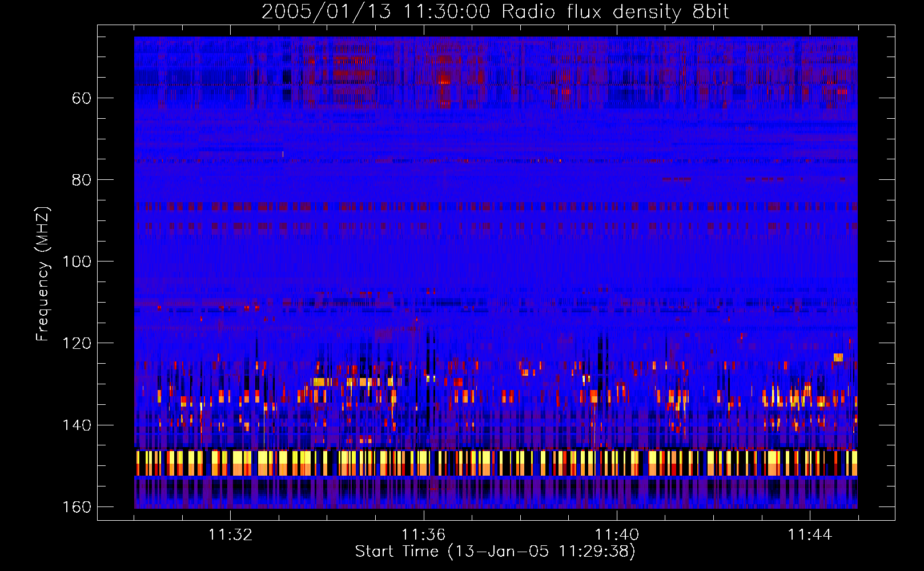This screenshot has height=571, width=924.
Task: Click the 11:36 time tick label
Action: (x=423, y=535)
